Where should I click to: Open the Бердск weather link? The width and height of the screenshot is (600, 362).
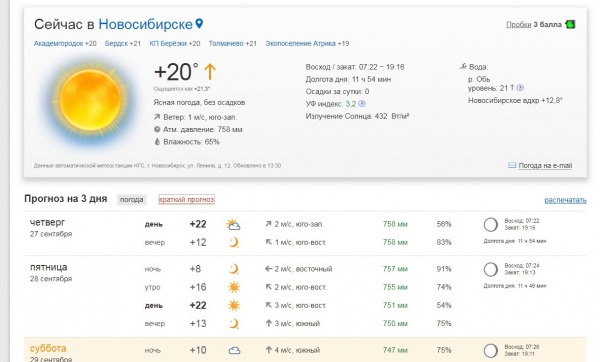point(116,43)
